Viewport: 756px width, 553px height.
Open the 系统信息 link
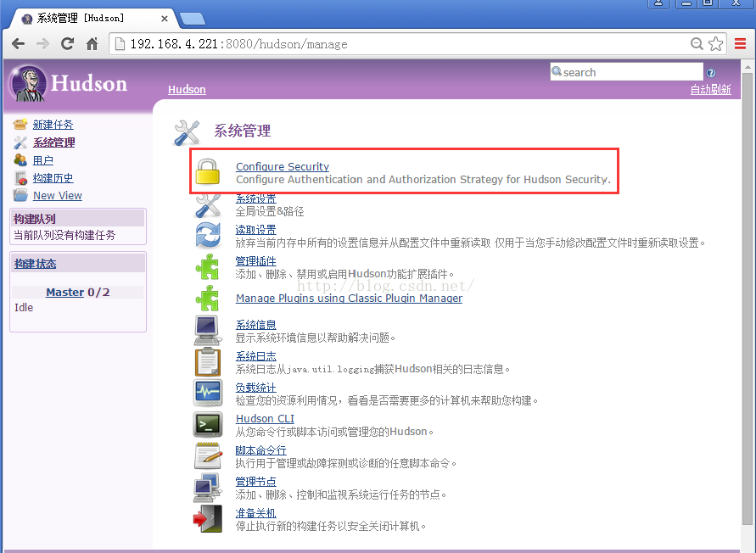pyautogui.click(x=256, y=325)
